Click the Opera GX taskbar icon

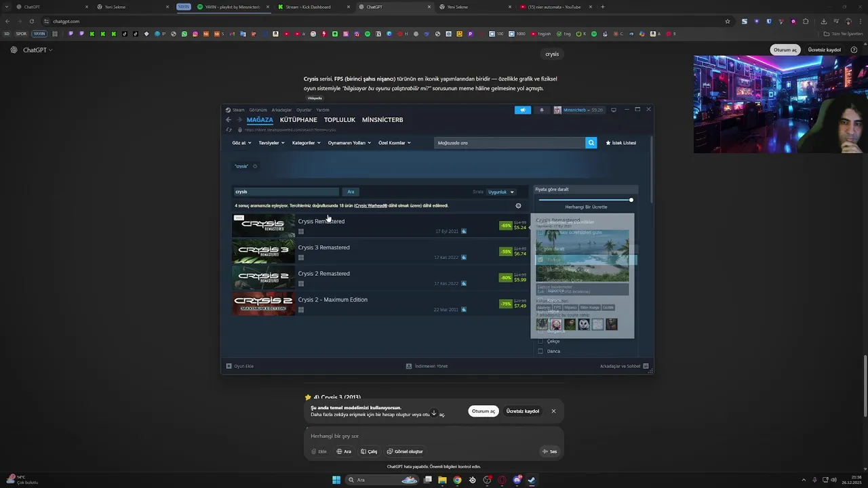(x=502, y=480)
